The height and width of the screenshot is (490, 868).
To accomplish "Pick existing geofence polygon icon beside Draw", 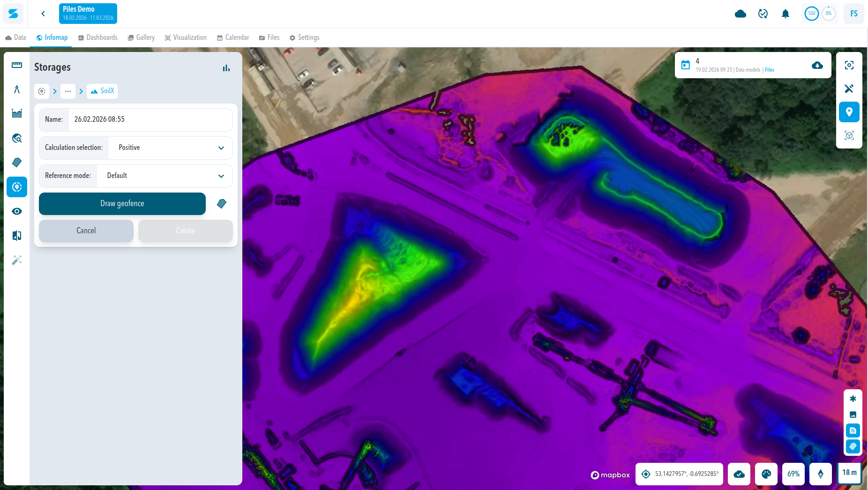I will [x=222, y=204].
